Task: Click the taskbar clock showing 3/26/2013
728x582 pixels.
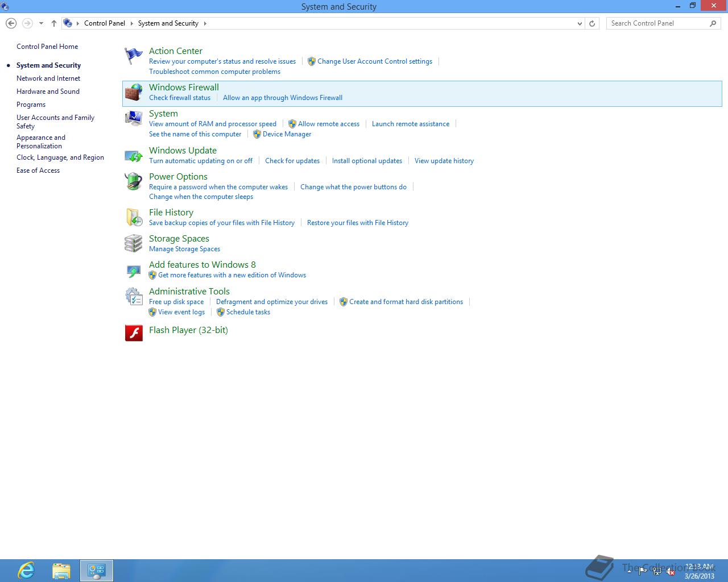Action: click(x=699, y=571)
